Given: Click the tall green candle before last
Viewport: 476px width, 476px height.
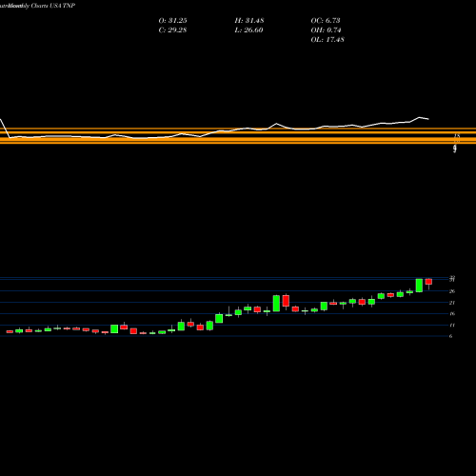Looking at the screenshot, I should point(419,286).
